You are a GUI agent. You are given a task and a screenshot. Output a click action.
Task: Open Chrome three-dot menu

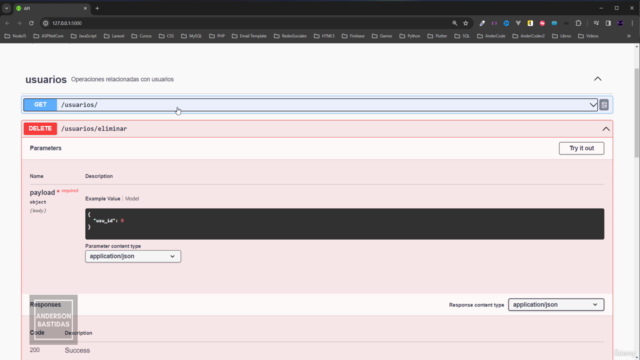(x=632, y=23)
